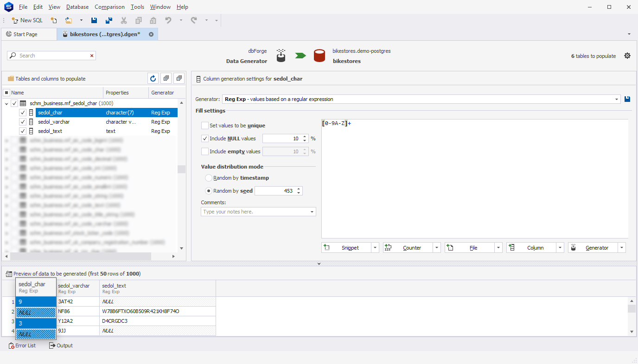The height and width of the screenshot is (364, 638).
Task: Open the Help menu
Action: (x=182, y=7)
